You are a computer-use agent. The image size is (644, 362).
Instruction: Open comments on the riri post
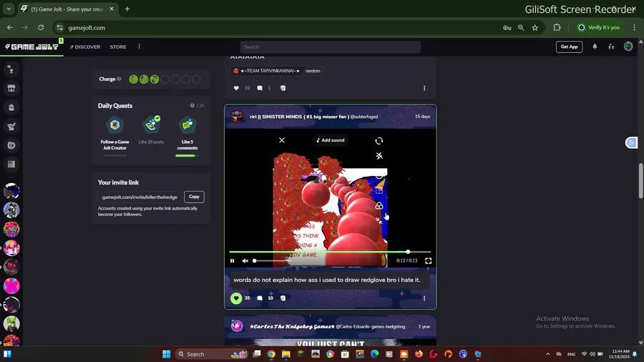tap(260, 298)
